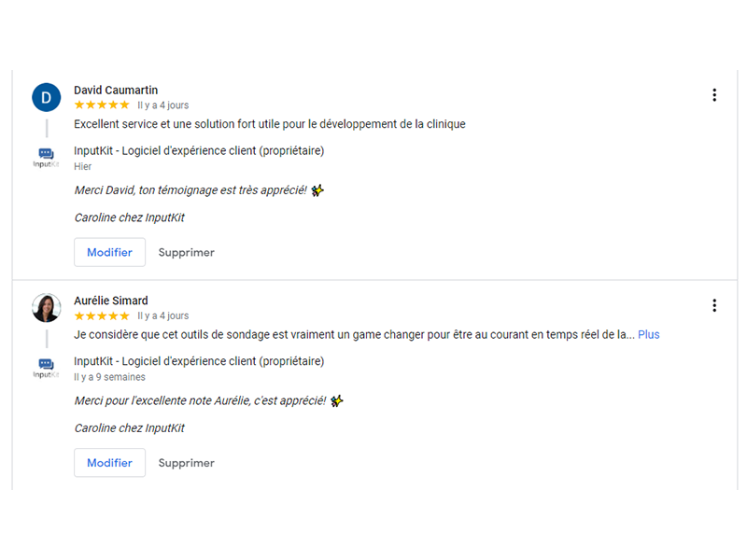
Task: Click David's review text about the clinique
Action: coord(270,124)
